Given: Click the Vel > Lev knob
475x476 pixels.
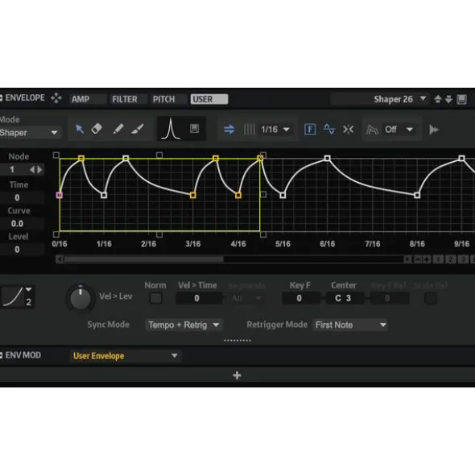Looking at the screenshot, I should pyautogui.click(x=81, y=299).
